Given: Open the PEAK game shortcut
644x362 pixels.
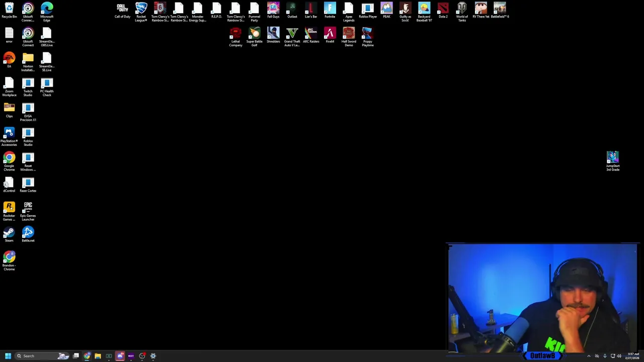Looking at the screenshot, I should click(386, 11).
